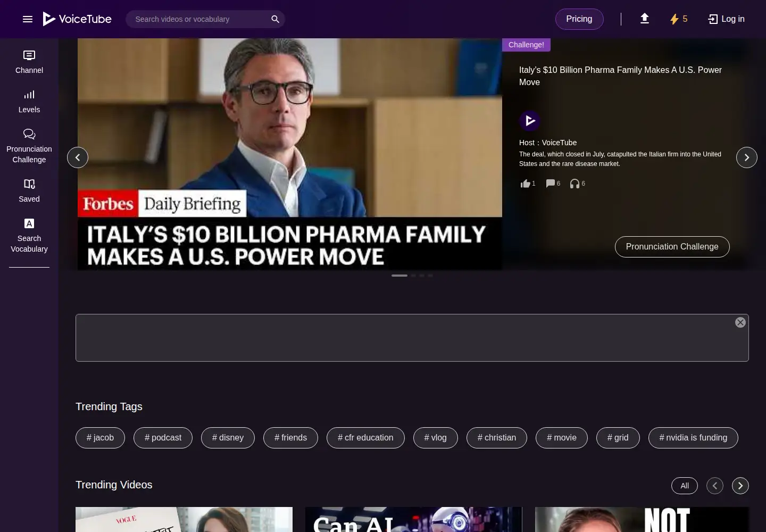Open Saved in the sidebar

[x=29, y=191]
